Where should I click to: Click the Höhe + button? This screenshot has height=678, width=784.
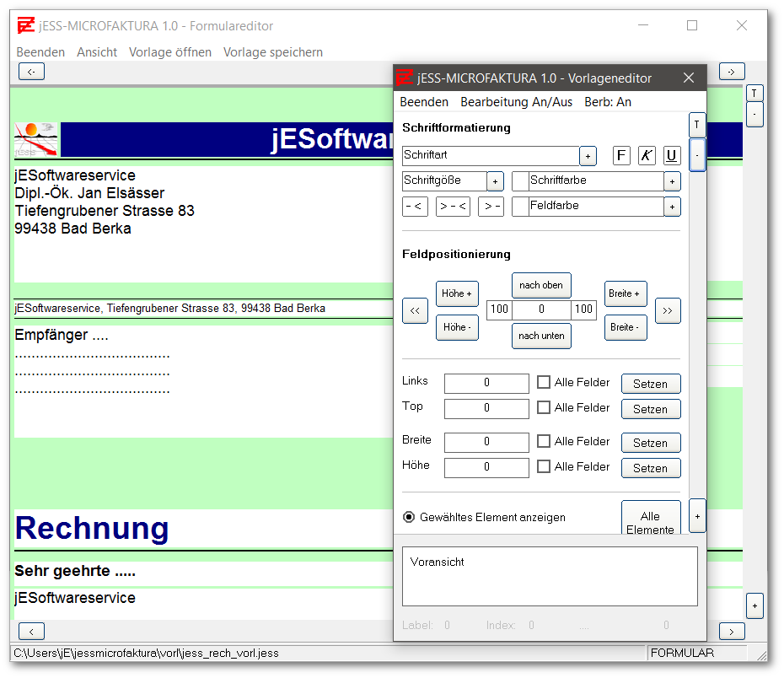(x=457, y=293)
